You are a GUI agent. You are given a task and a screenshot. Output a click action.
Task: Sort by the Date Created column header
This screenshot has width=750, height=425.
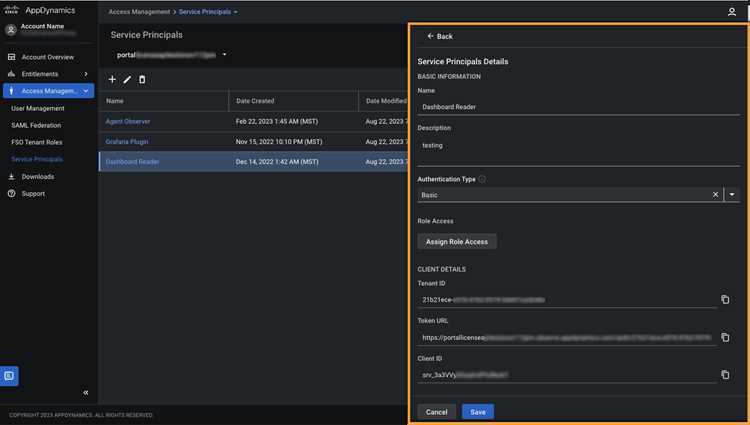[255, 101]
